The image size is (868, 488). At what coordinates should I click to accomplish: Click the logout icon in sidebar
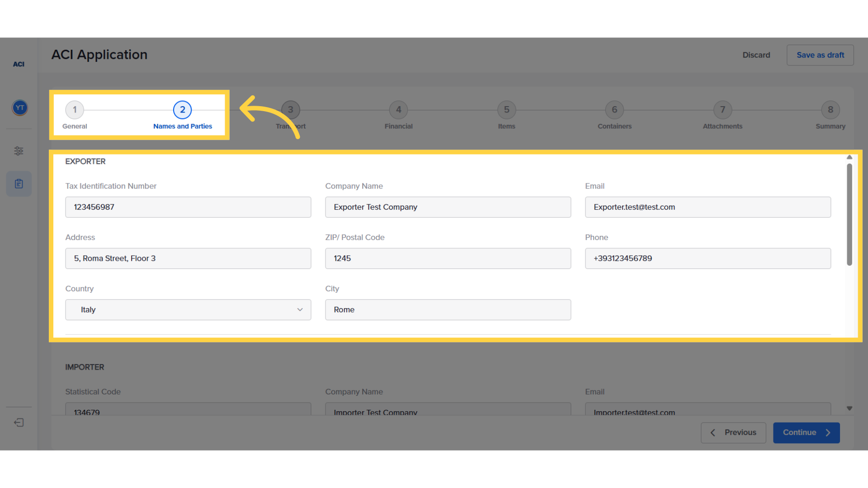click(x=19, y=422)
